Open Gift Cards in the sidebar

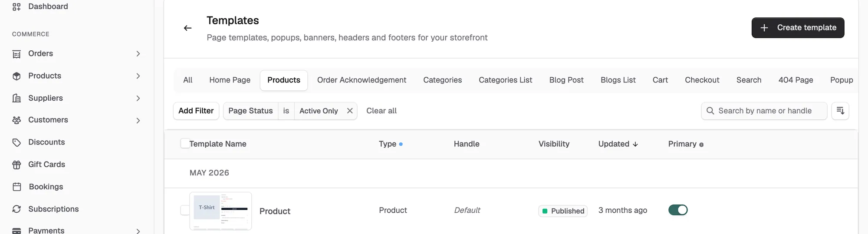click(46, 165)
